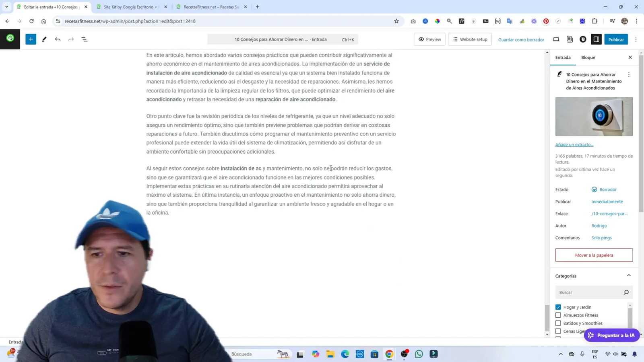
Task: Click the undo arrow in the editor toolbar
Action: 58,39
